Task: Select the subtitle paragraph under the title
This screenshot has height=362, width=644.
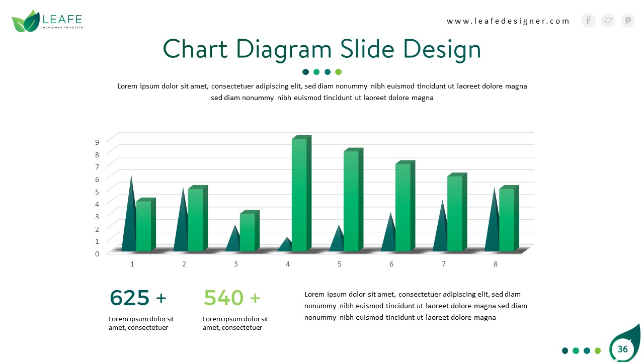Action: tap(322, 92)
